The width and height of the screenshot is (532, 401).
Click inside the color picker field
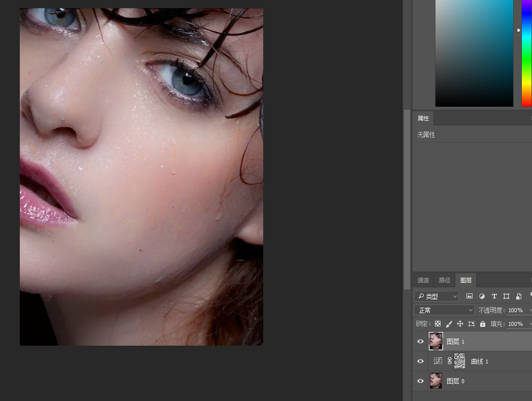pos(474,53)
